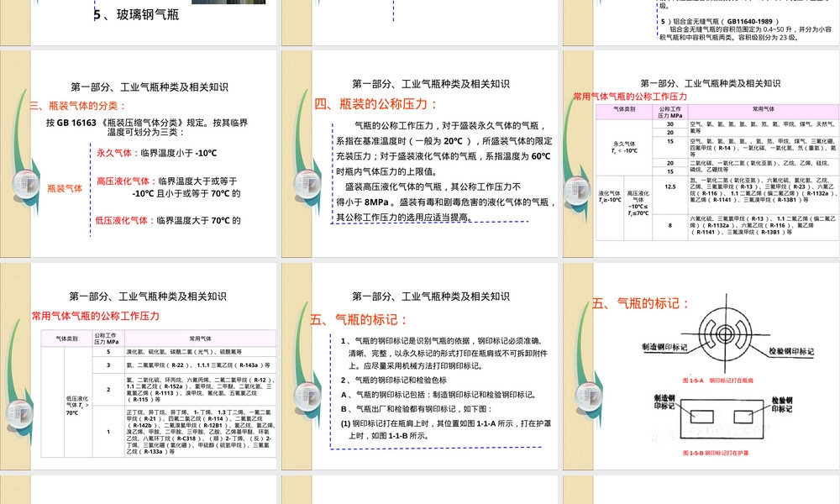Select the slide with the 永久气体 pressure table
Screen dimensions: 840x504
(x=701, y=153)
